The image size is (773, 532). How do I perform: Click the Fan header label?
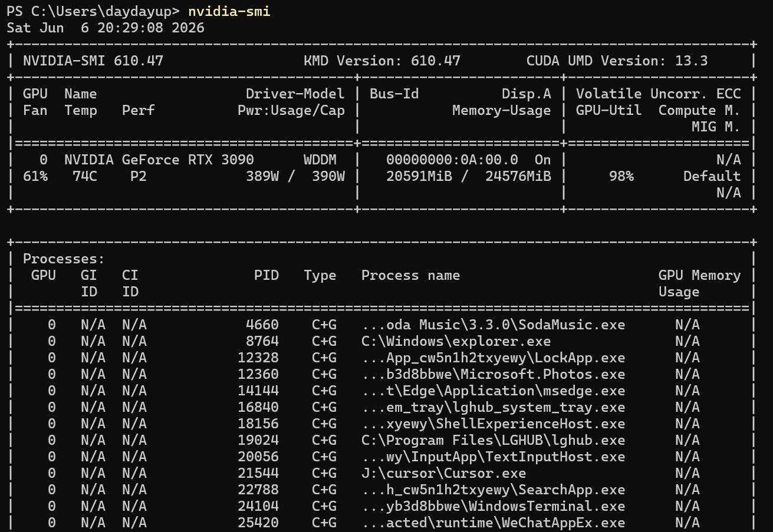35,110
